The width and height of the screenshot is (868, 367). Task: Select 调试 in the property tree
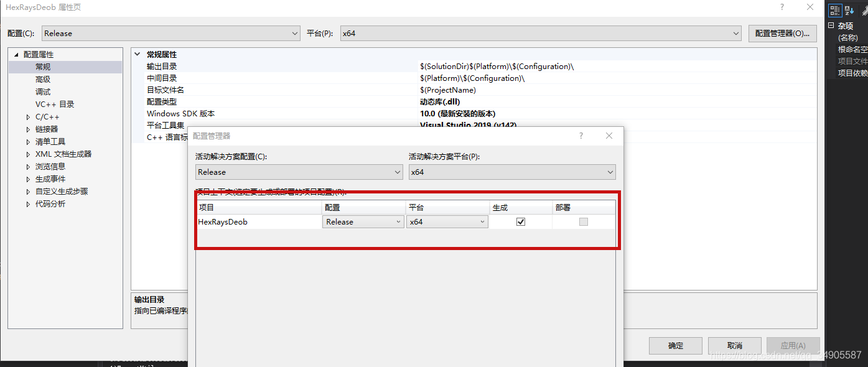click(43, 92)
